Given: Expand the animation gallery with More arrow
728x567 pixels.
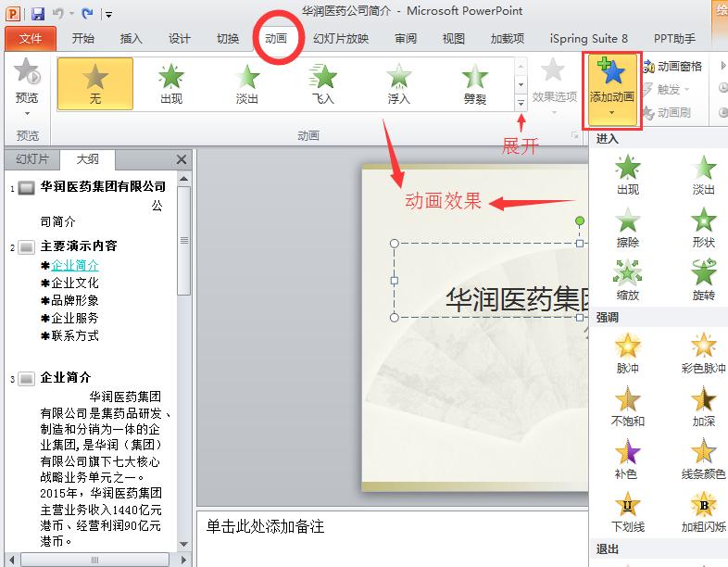Looking at the screenshot, I should tap(521, 103).
